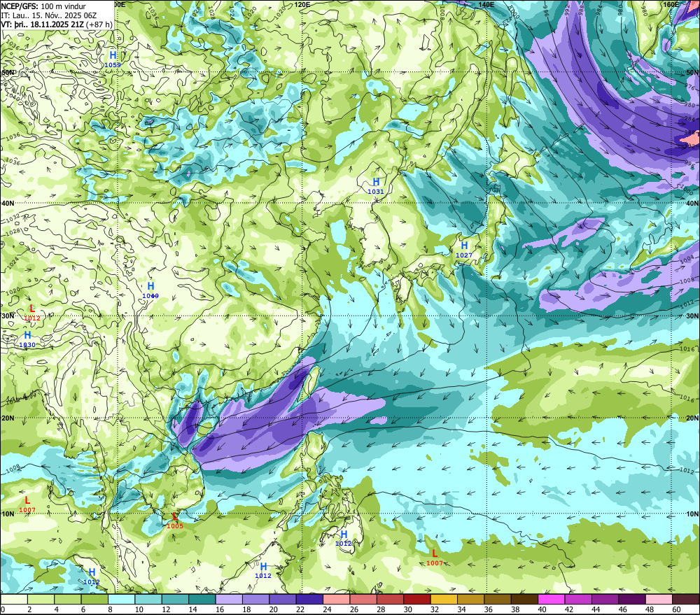Screen dimensions: 700x615
Task: Select the IT initialization time line
Action: pos(49,15)
